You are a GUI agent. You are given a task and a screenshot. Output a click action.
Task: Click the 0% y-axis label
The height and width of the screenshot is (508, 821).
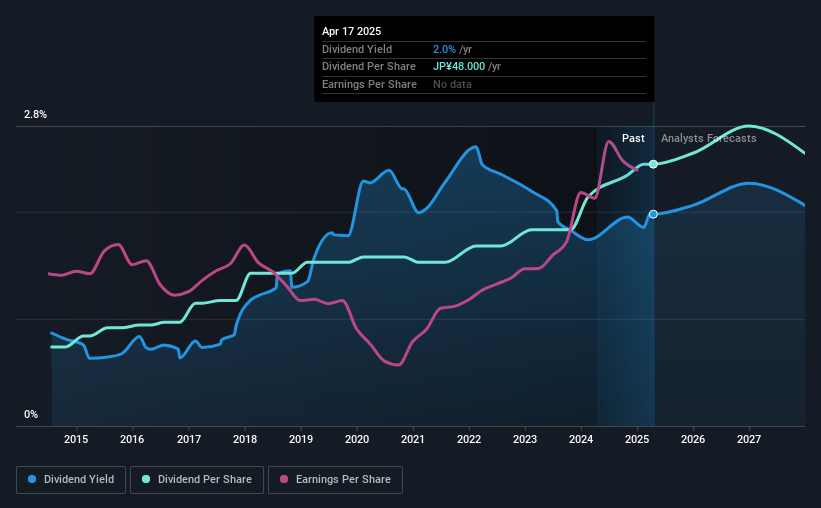[31, 414]
